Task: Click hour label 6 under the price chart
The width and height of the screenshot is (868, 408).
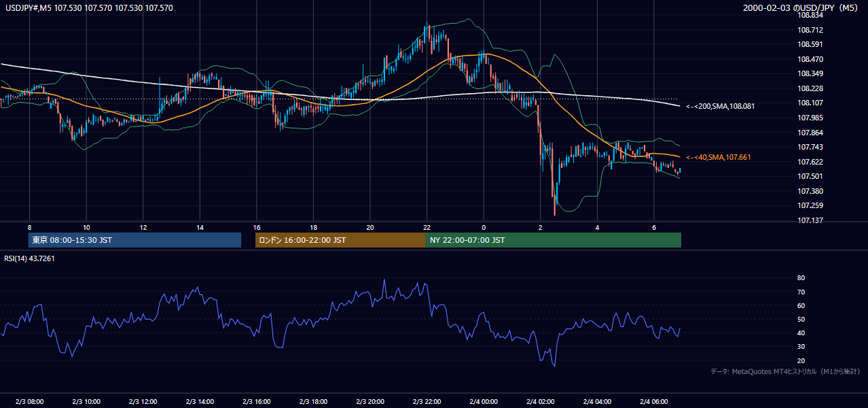Action: 653,227
